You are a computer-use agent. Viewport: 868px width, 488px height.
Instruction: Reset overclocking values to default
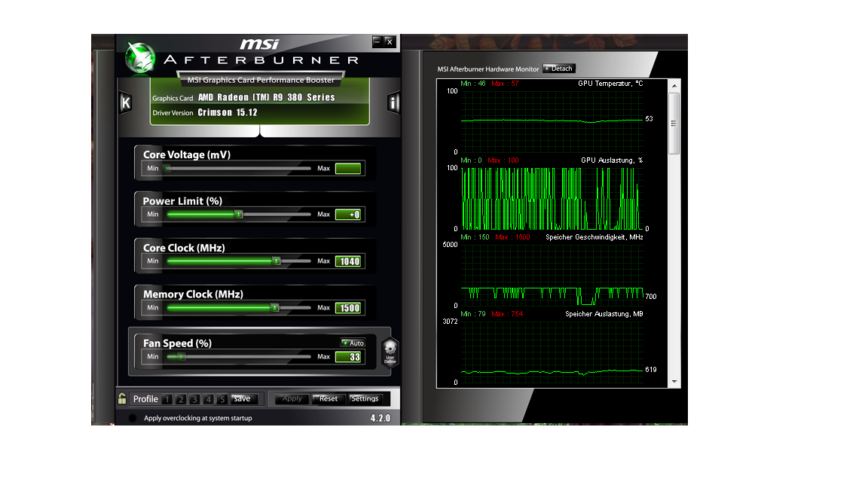click(329, 398)
